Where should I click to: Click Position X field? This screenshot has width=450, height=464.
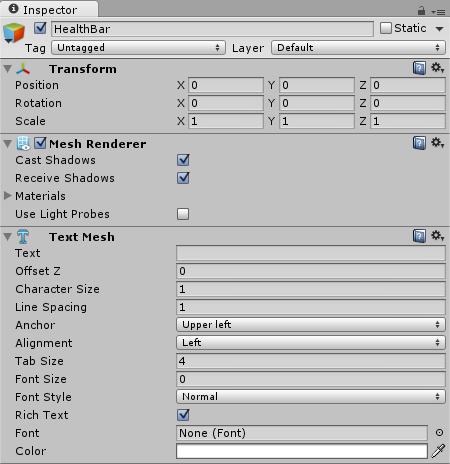pyautogui.click(x=226, y=85)
